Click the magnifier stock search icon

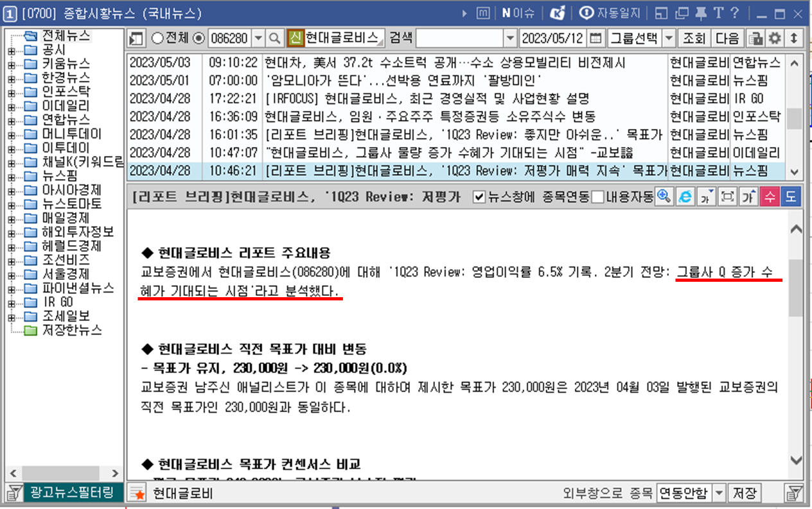point(275,39)
